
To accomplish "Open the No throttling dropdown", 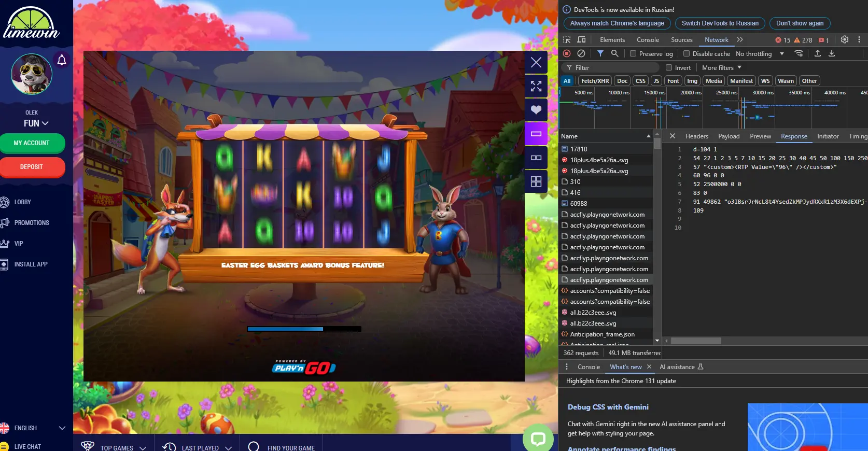I will click(760, 53).
